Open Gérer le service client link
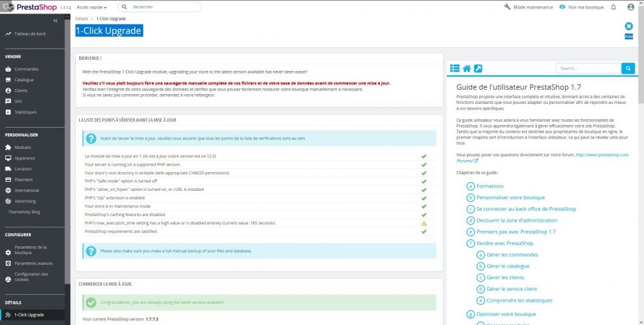The image size is (644, 325). point(512,289)
